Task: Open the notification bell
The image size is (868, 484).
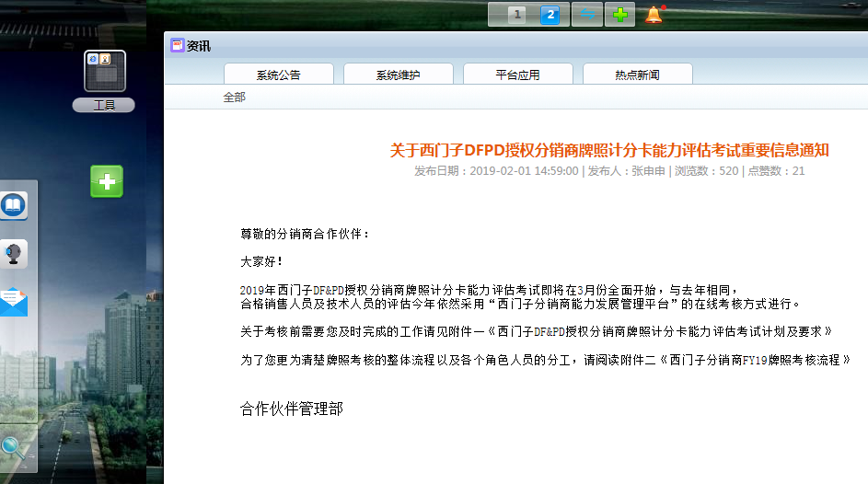Action: pos(654,15)
